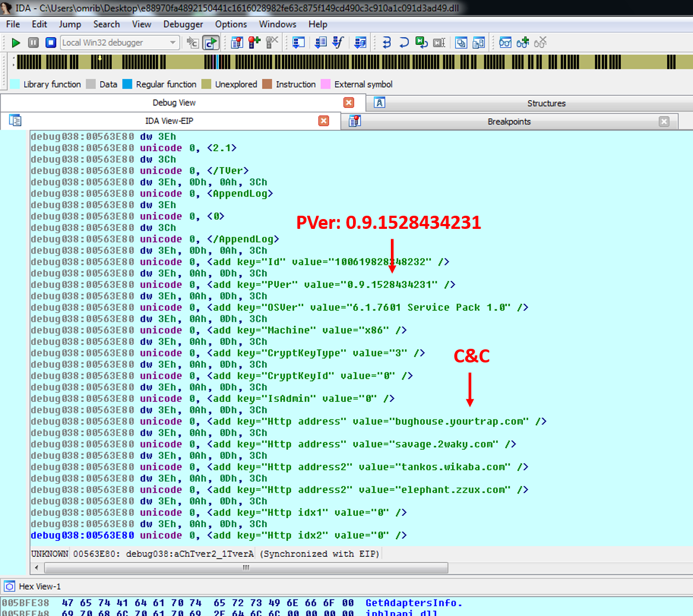Open the View menu
The height and width of the screenshot is (616, 693).
[142, 24]
